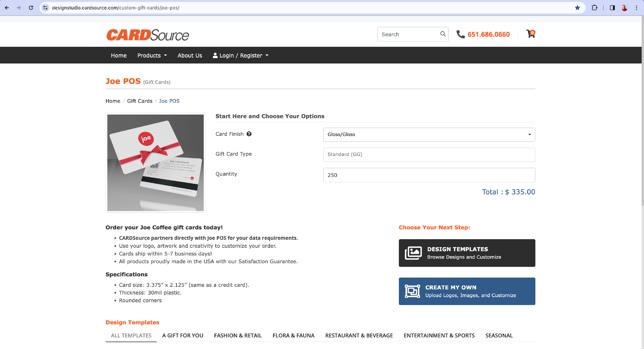The width and height of the screenshot is (644, 349).
Task: Click the 'Total : $ 335.00' text
Action: [x=509, y=192]
